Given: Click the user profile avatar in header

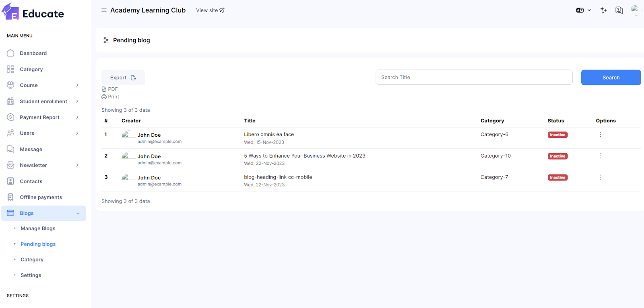Looking at the screenshot, I should 634,9.
